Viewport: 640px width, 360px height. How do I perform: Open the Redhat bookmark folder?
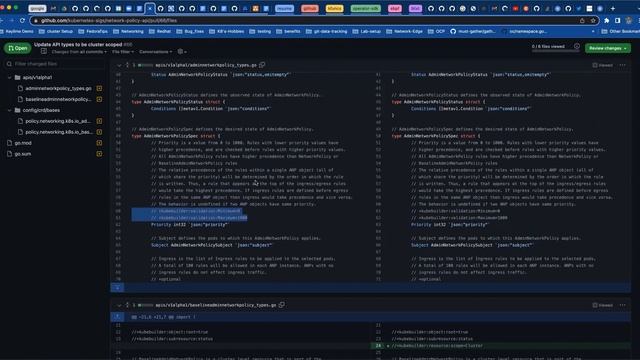click(x=160, y=31)
